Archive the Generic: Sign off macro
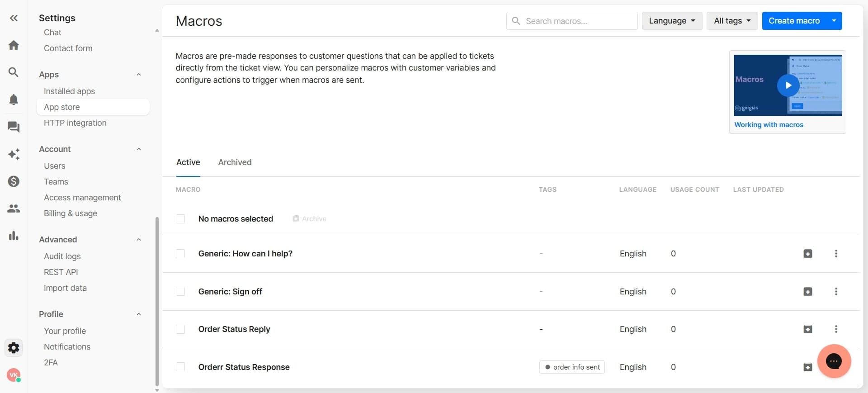 807,292
